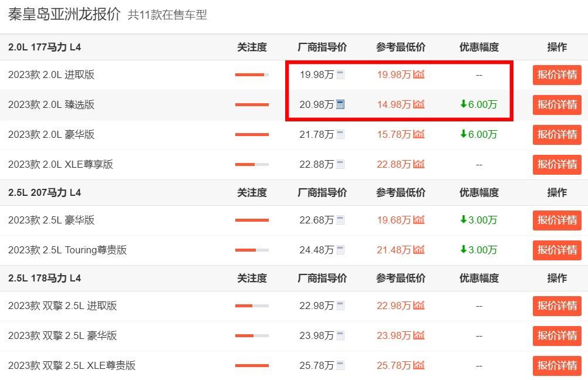This screenshot has width=588, height=380.
Task: Open calculator icon beside 19.98万 guide price
Action: tap(340, 74)
